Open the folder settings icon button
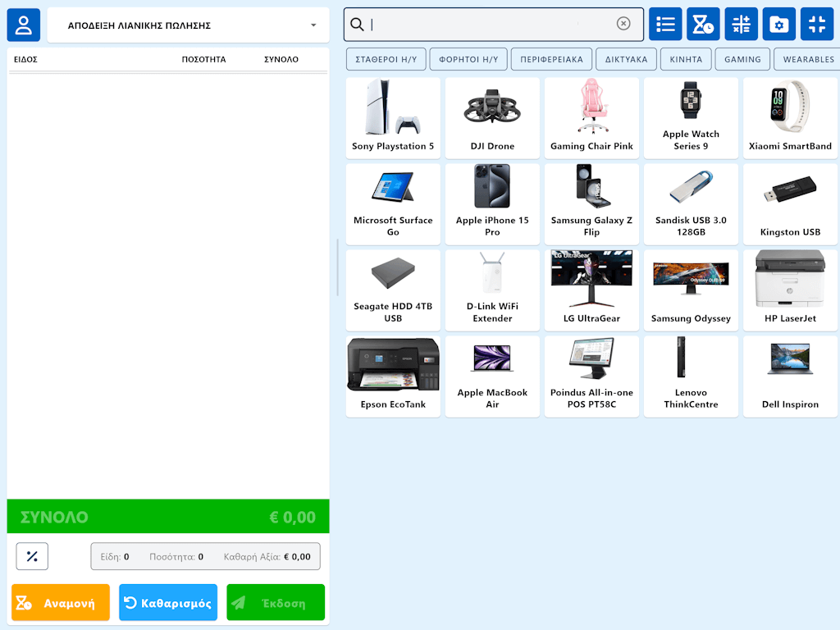The width and height of the screenshot is (840, 630). click(x=779, y=24)
